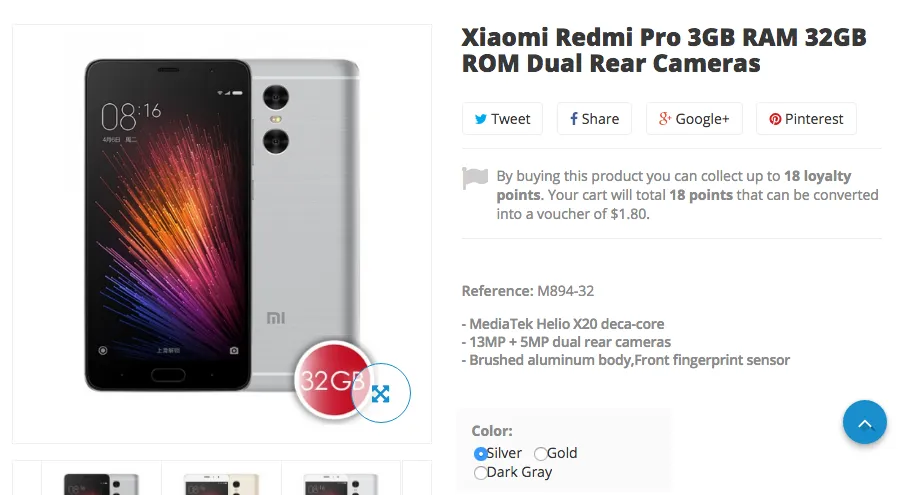This screenshot has height=495, width=912.
Task: Open the silver-and-black phone thumbnail
Action: [100, 482]
